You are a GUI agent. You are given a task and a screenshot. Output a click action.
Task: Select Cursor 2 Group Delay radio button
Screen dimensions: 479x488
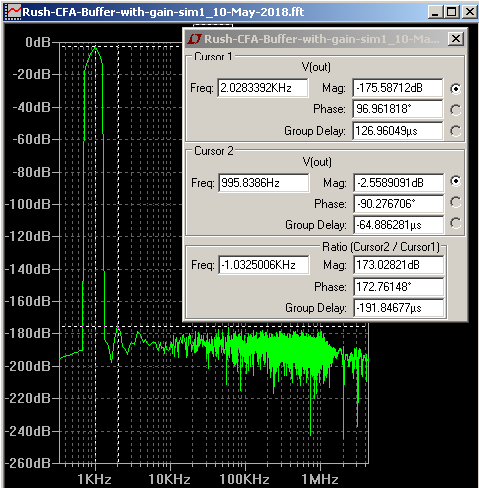click(x=455, y=223)
